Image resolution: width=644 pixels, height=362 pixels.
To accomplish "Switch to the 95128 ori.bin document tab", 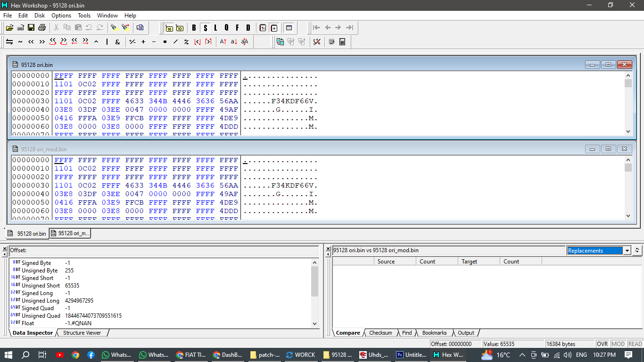I will tap(27, 233).
